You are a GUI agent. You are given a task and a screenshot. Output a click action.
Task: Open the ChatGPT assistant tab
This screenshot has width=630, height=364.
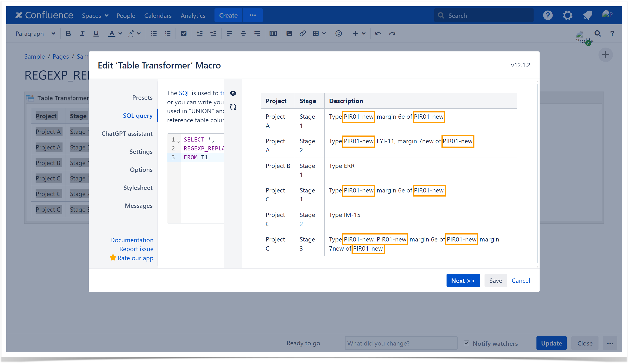point(127,134)
